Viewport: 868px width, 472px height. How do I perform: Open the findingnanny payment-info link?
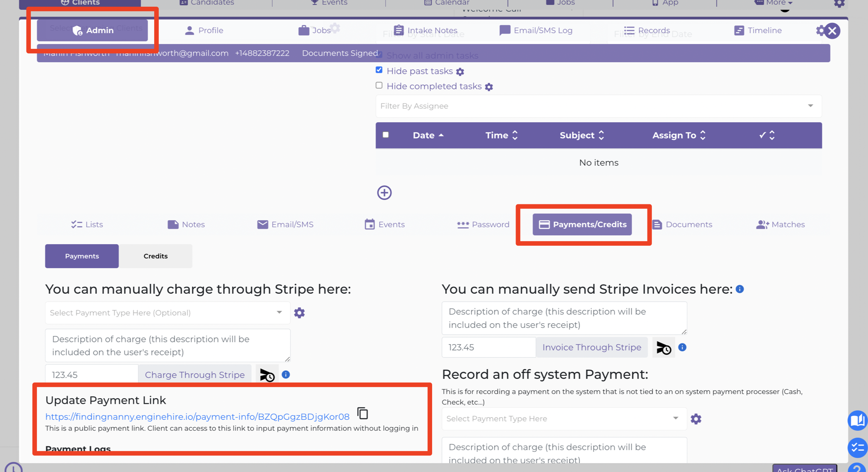(x=197, y=417)
